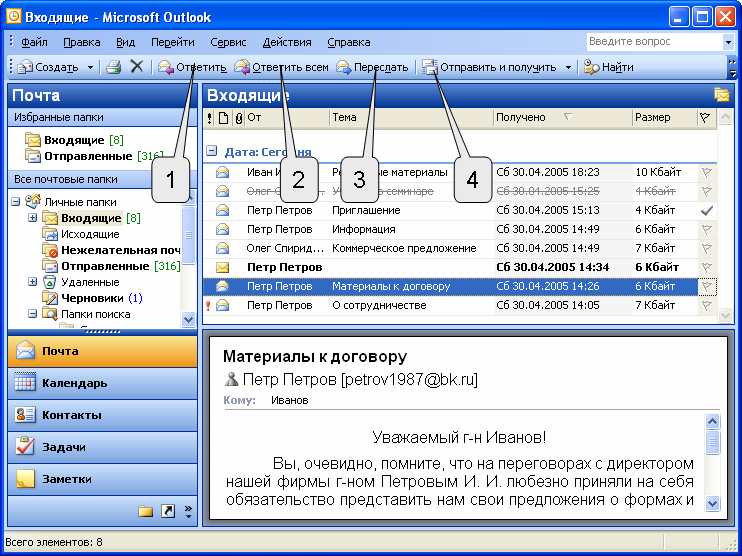
Task: Sort by the От column header
Action: [x=287, y=117]
